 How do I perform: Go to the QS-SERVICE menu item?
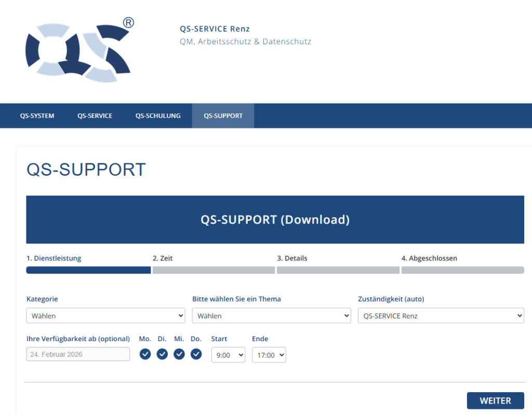tap(95, 116)
